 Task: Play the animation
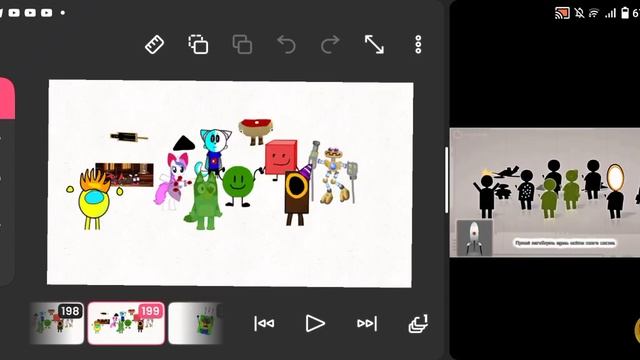(315, 324)
